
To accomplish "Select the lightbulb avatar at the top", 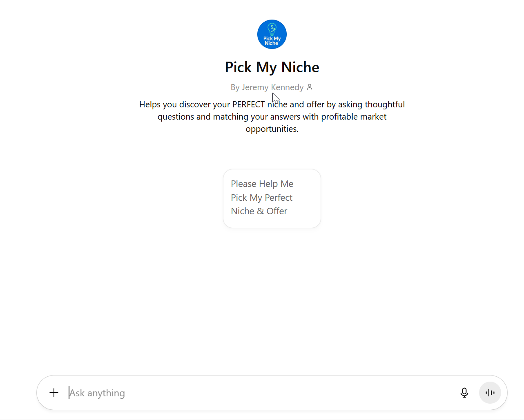I will (272, 34).
